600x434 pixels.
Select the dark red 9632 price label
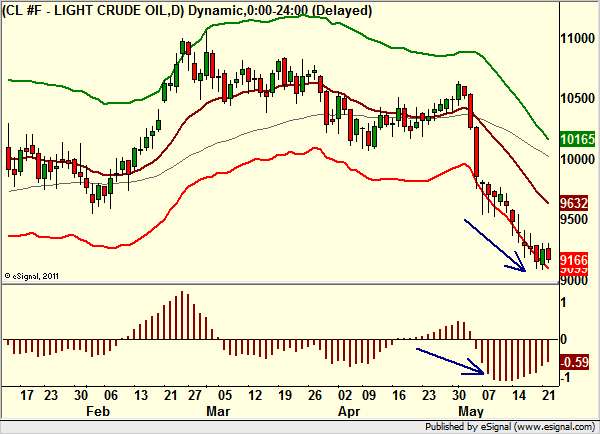pyautogui.click(x=574, y=203)
